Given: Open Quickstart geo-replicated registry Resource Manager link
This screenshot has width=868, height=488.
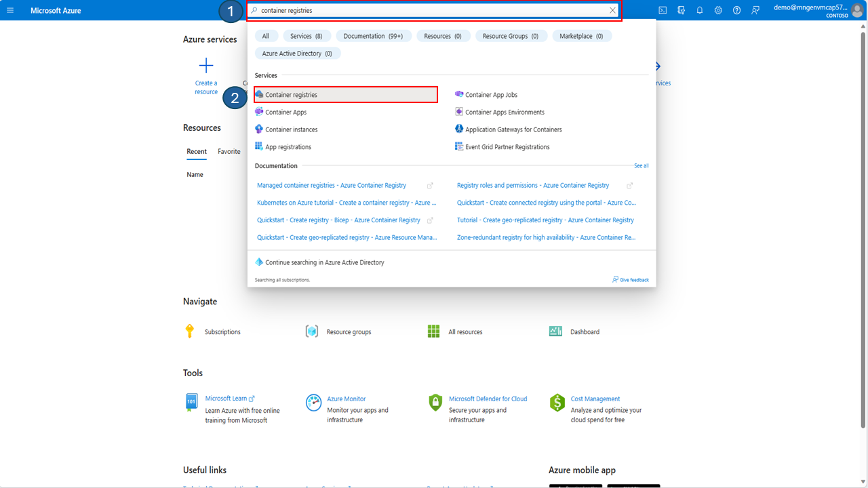Looking at the screenshot, I should click(347, 238).
